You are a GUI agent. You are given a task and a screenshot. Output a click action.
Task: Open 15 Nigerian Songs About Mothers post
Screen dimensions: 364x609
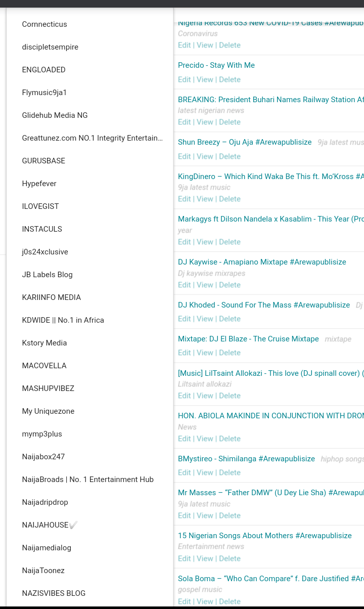click(265, 536)
